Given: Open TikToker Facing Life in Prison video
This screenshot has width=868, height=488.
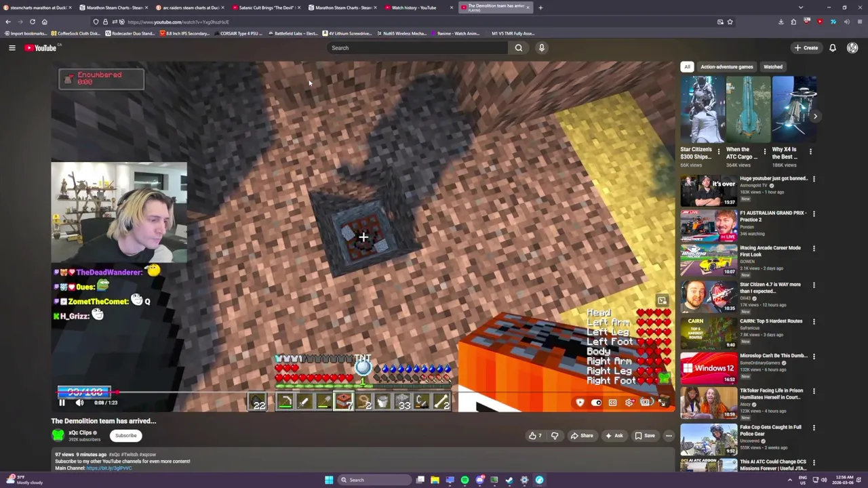Looking at the screenshot, I should (x=709, y=403).
